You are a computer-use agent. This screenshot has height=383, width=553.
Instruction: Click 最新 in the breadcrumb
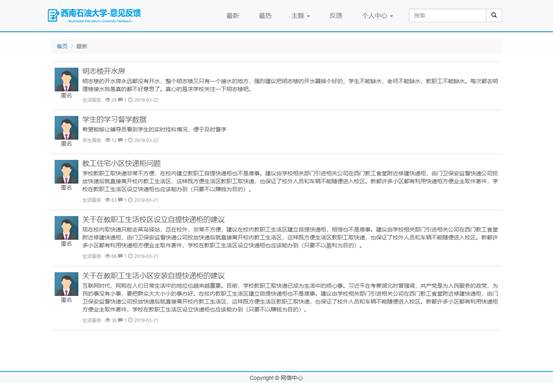[x=82, y=46]
